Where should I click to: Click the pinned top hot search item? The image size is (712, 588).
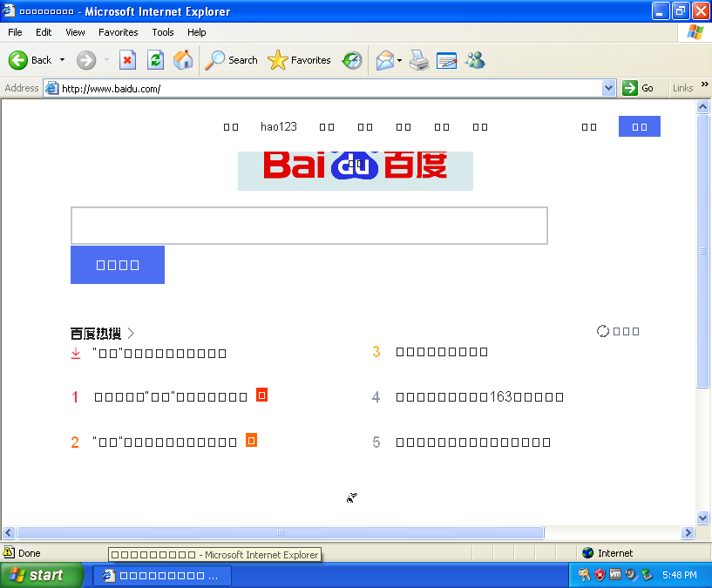(x=159, y=354)
